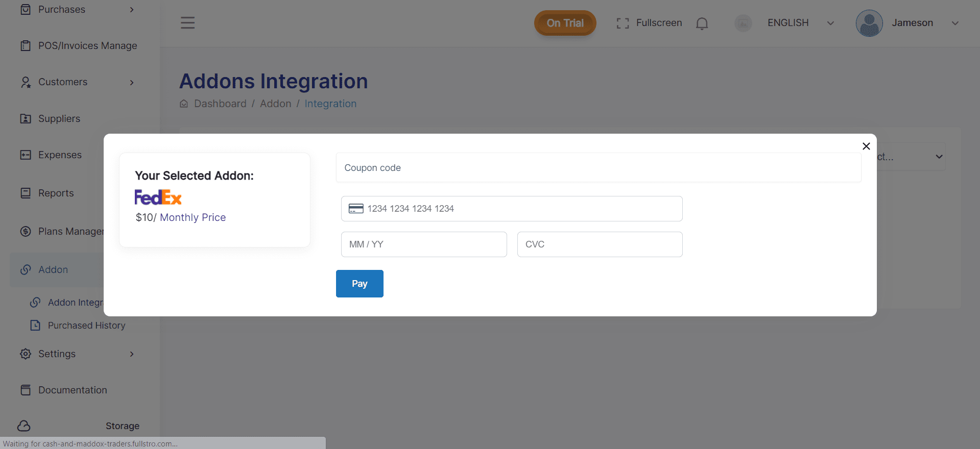Focus the Coupon code field

599,168
